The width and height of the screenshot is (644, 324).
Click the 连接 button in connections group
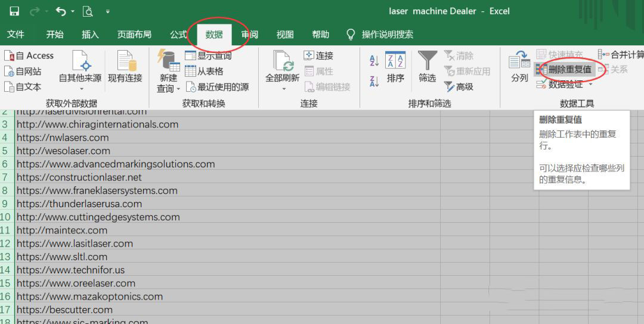pos(318,56)
